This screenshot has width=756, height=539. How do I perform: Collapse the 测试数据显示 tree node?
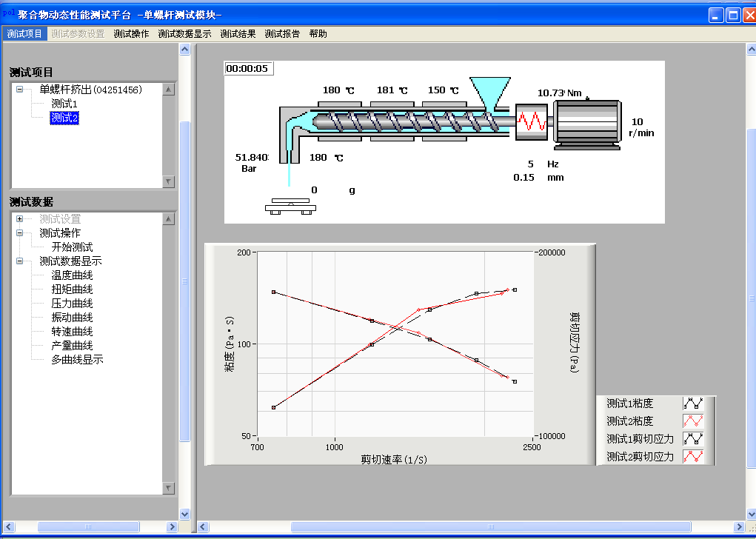20,261
